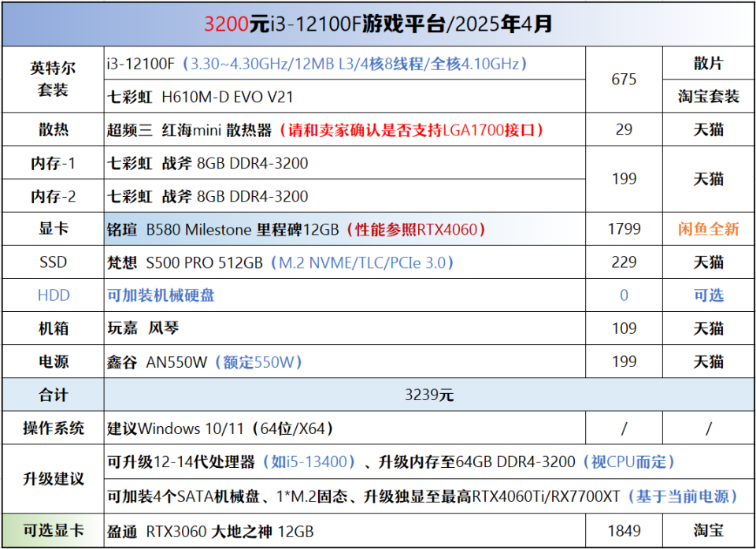Image resolution: width=756 pixels, height=549 pixels.
Task: Click the "梵想 S500 PRO 512GB" cell
Action: point(345,262)
